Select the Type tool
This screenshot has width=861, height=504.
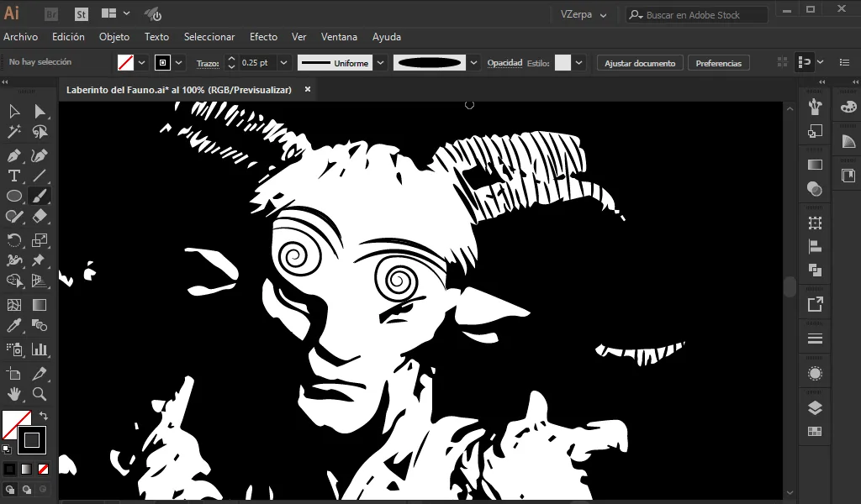pyautogui.click(x=14, y=176)
